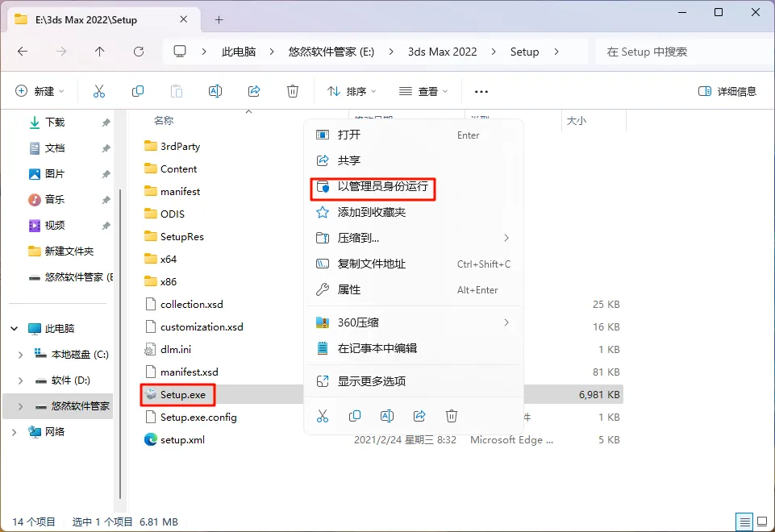
Task: Open the 查看 view dropdown
Action: point(423,91)
